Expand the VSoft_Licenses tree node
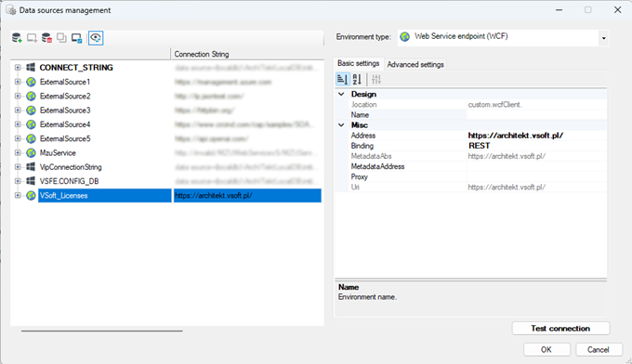Screen dimensions: 632x364 pyautogui.click(x=18, y=195)
